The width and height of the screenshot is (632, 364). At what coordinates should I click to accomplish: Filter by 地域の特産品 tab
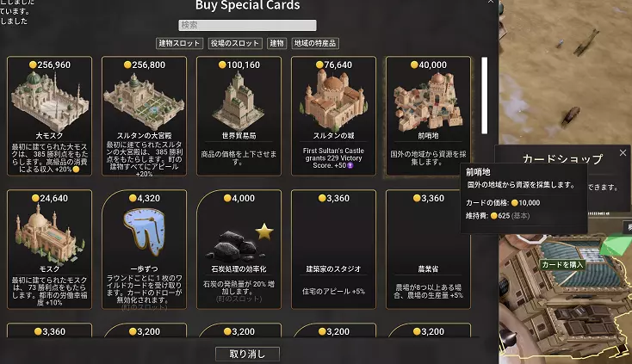pyautogui.click(x=315, y=43)
